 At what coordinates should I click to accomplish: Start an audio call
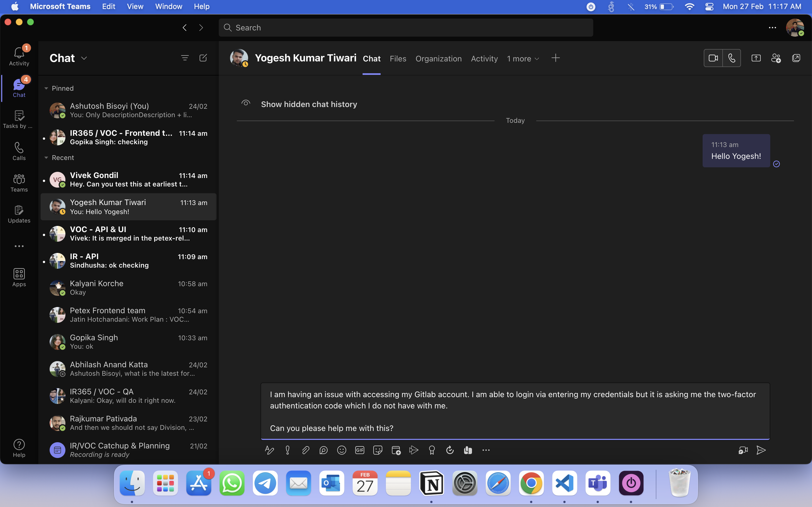(x=732, y=58)
